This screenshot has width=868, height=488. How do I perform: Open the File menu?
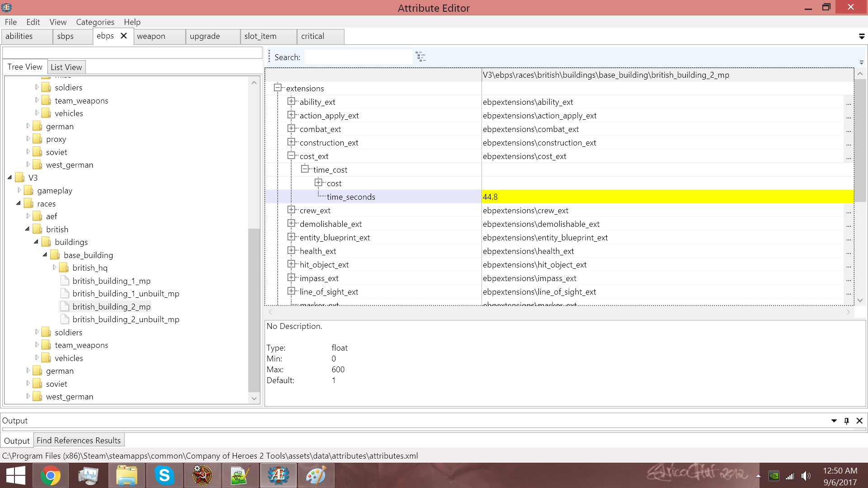click(11, 22)
